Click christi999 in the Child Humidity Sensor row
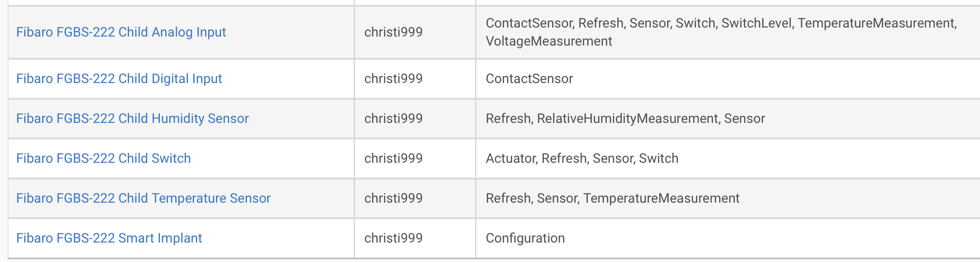The width and height of the screenshot is (980, 262). [393, 119]
